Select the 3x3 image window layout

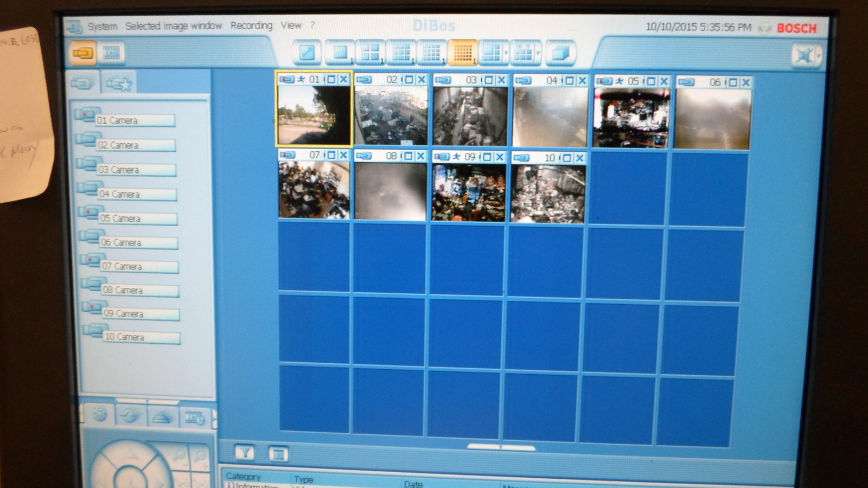click(x=401, y=53)
